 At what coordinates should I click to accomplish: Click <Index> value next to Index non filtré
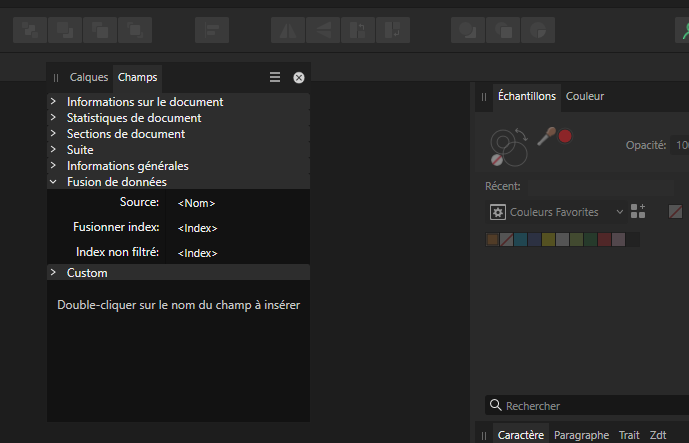pos(197,253)
